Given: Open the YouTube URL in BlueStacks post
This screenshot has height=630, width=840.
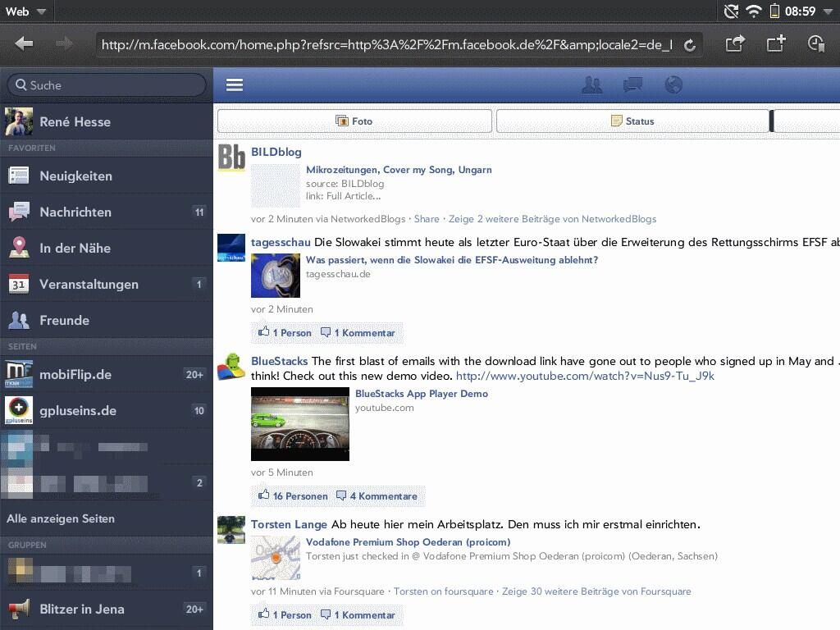Looking at the screenshot, I should point(585,376).
